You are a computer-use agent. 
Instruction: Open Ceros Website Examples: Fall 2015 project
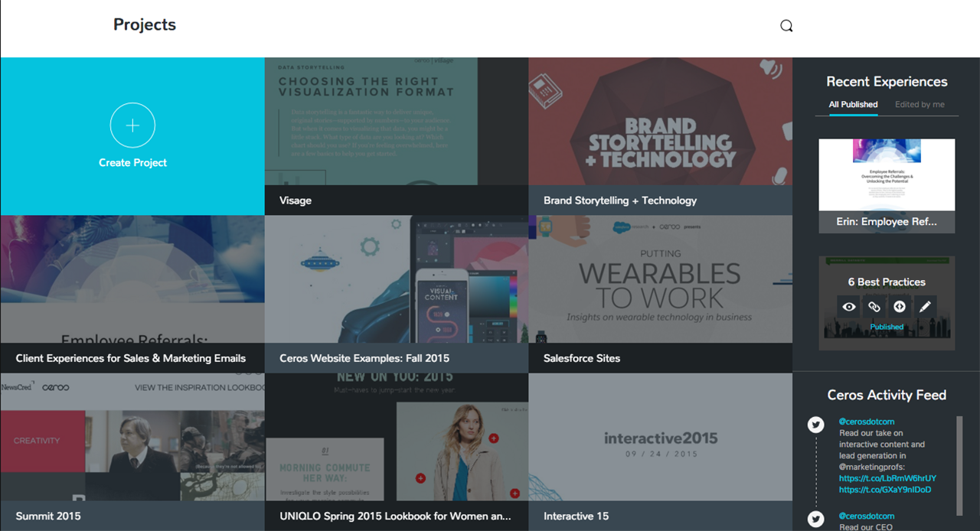tap(396, 294)
